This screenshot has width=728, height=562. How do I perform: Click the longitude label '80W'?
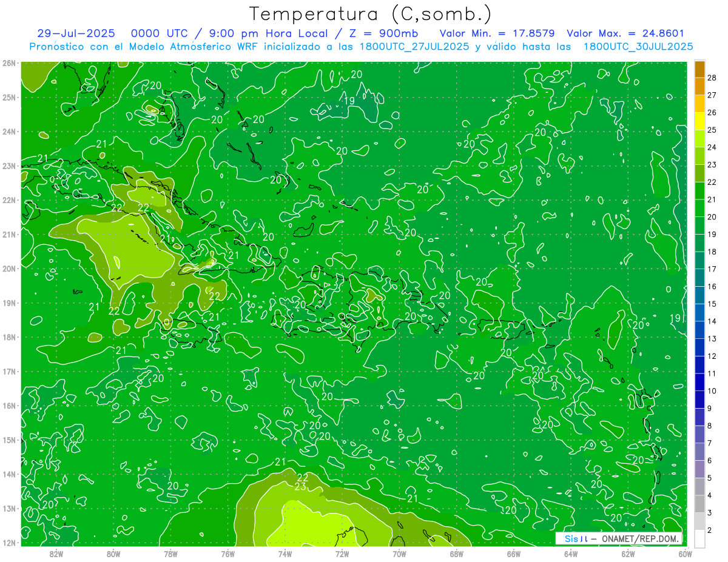click(x=113, y=554)
